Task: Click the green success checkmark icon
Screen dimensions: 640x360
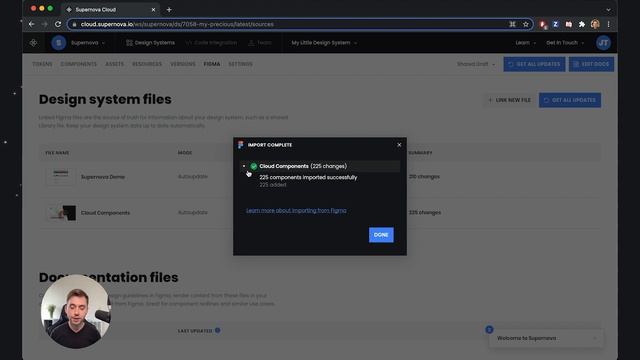Action: click(253, 166)
